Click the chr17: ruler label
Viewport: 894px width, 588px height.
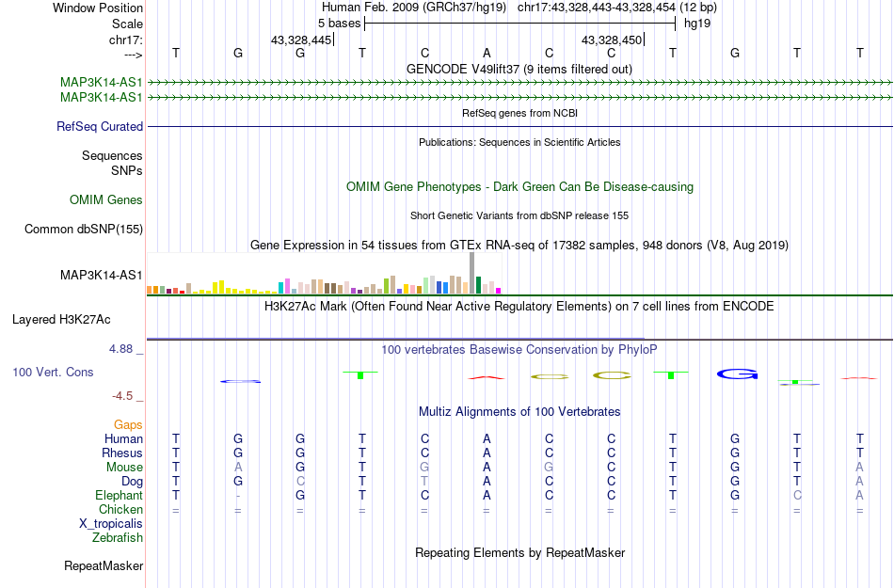[125, 40]
